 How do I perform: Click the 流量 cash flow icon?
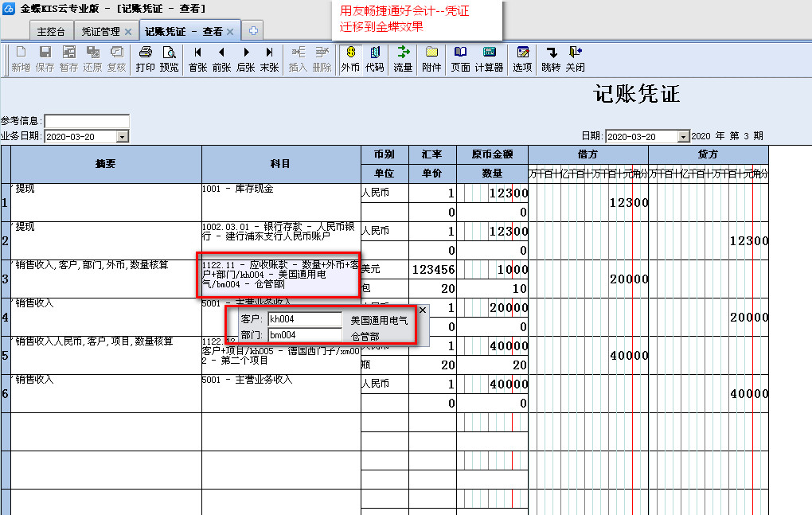[403, 59]
